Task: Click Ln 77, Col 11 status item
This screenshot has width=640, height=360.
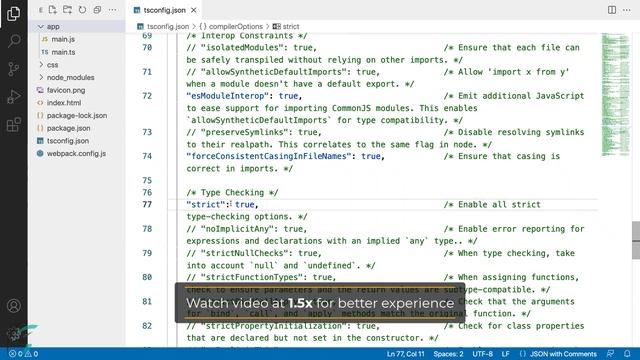Action: pos(405,354)
